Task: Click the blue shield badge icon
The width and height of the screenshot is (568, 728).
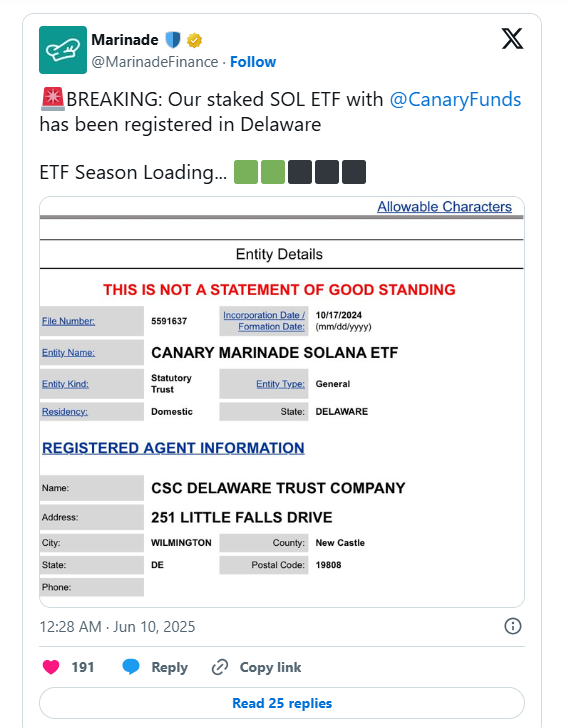Action: [173, 40]
